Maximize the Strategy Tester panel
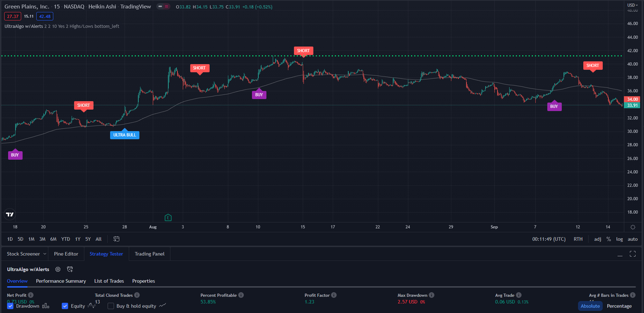The width and height of the screenshot is (644, 313). tap(634, 254)
